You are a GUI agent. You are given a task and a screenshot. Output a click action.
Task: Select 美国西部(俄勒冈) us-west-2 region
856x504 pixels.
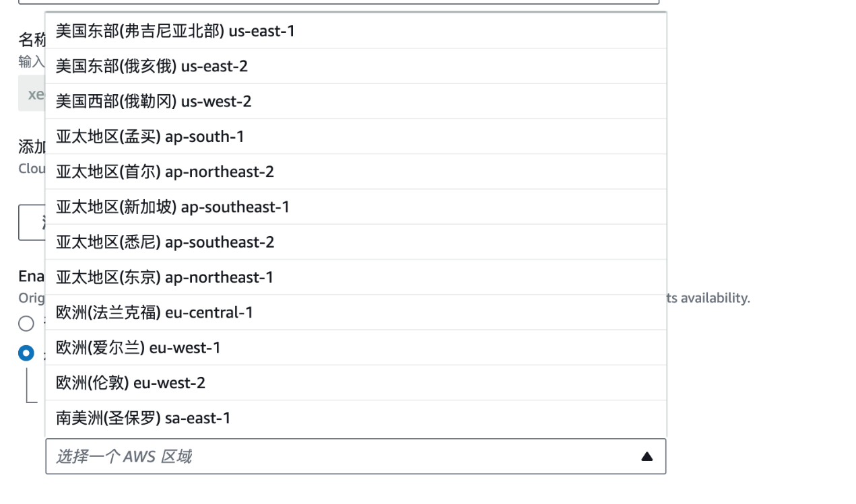click(356, 102)
